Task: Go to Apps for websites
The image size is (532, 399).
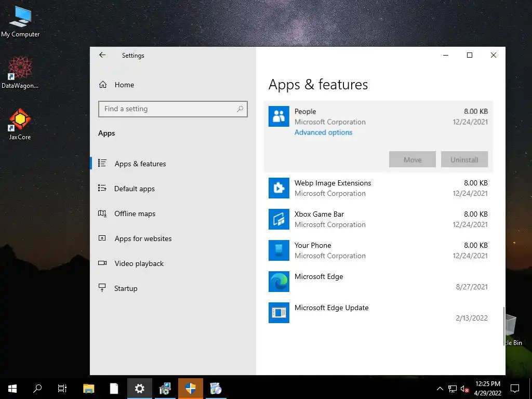Action: pyautogui.click(x=173, y=238)
